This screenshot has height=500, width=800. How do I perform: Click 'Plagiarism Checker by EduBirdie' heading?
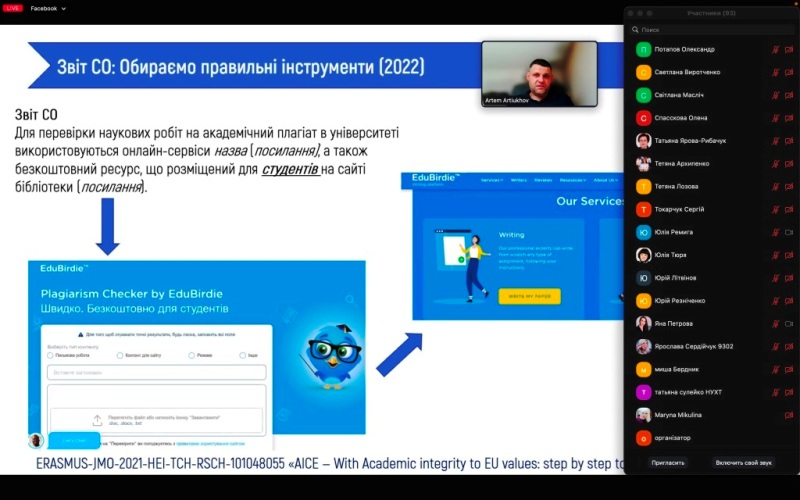click(132, 294)
